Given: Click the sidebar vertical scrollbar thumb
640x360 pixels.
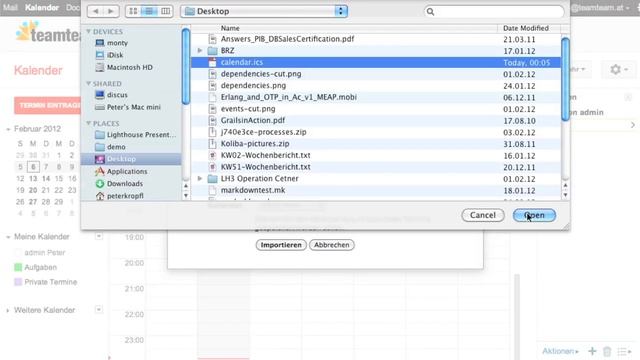Looking at the screenshot, I should (x=186, y=67).
